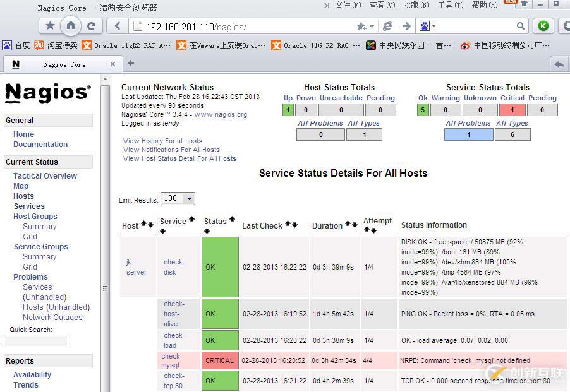This screenshot has width=570, height=392.
Task: Click the bookmark star in toolbar
Action: [x=50, y=26]
